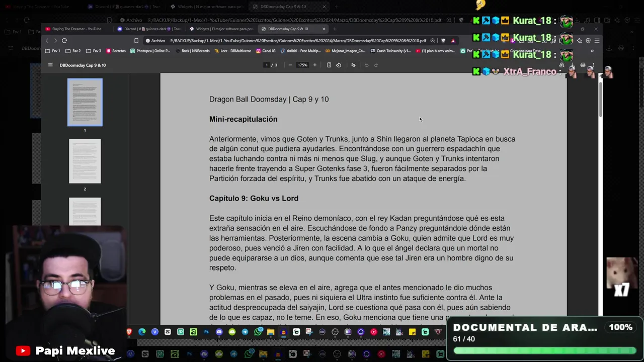Click the heading 'Mini-recapitulación'
Image resolution: width=644 pixels, height=362 pixels.
click(243, 119)
